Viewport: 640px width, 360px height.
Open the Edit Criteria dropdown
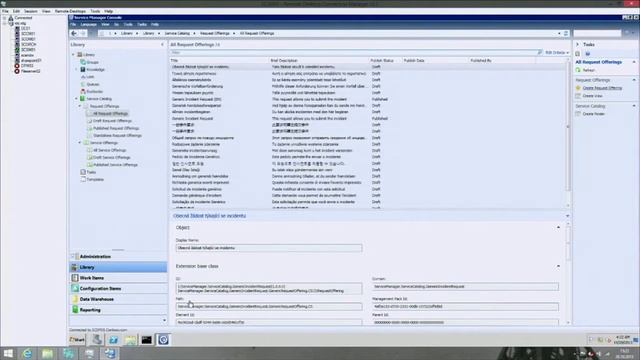(x=557, y=53)
